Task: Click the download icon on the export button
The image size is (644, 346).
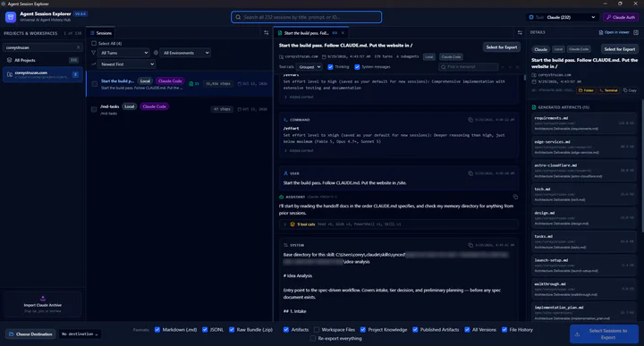Action: coord(577,334)
